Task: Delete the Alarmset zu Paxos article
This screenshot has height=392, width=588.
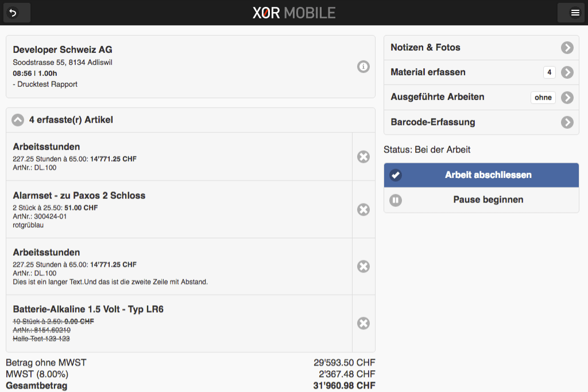Action: [x=363, y=210]
